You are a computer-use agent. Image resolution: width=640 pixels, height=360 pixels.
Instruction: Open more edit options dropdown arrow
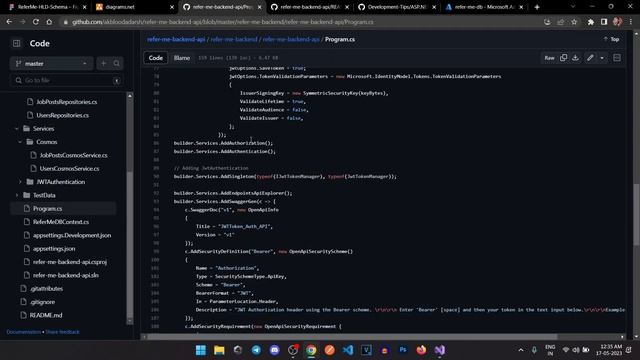tap(602, 58)
